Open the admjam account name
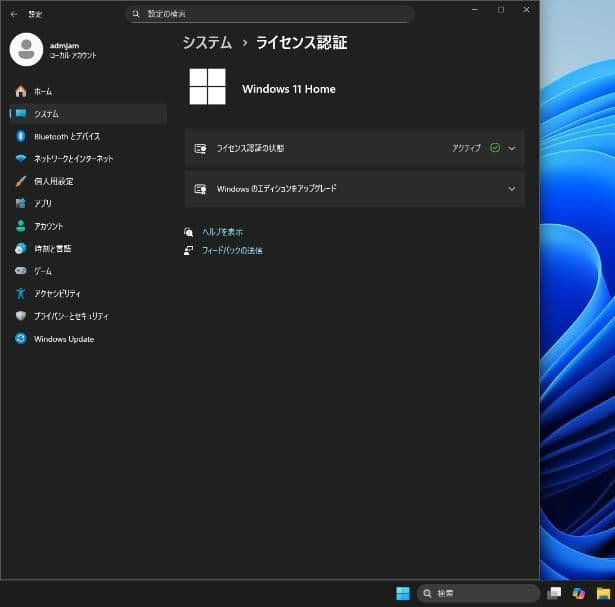Viewport: 615px width, 607px height. coord(64,45)
